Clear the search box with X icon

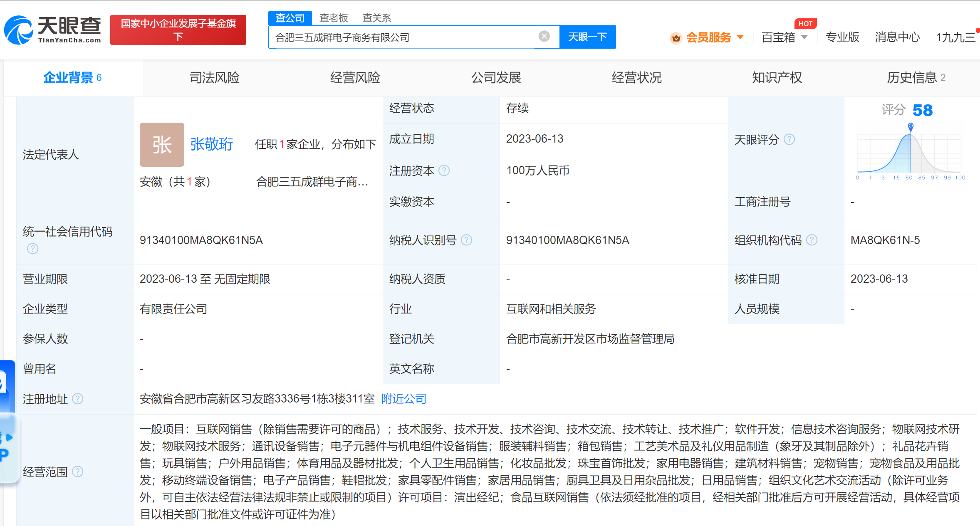pyautogui.click(x=544, y=37)
